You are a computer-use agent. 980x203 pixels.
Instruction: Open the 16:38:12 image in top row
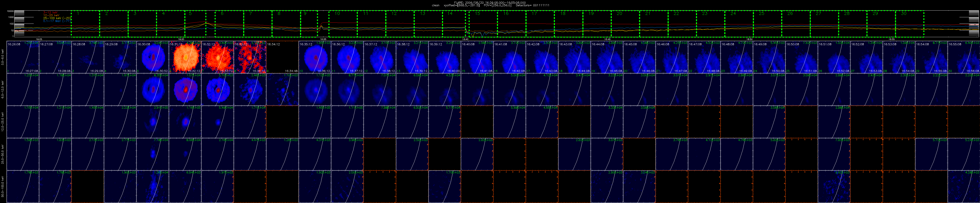(412, 57)
